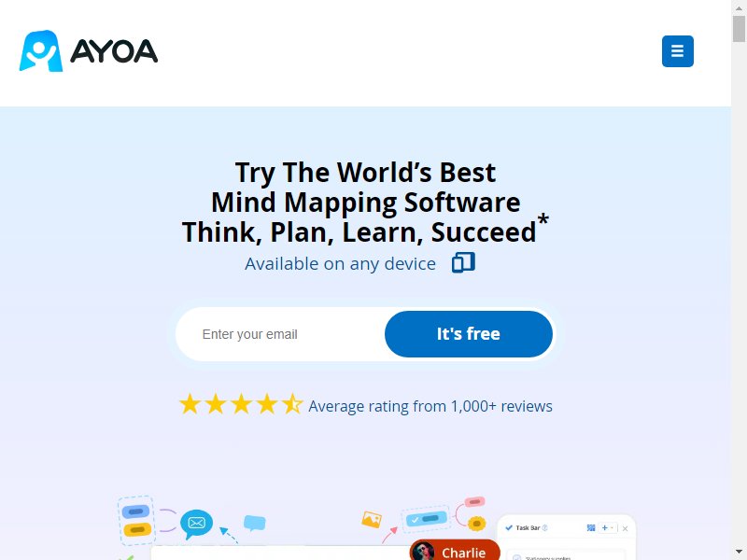This screenshot has height=560, width=747.
Task: Click the Task Bar help question icon
Action: pyautogui.click(x=545, y=527)
